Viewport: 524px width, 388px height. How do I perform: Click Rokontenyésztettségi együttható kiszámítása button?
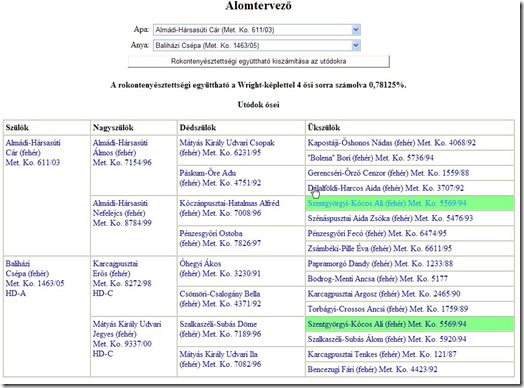tap(259, 61)
